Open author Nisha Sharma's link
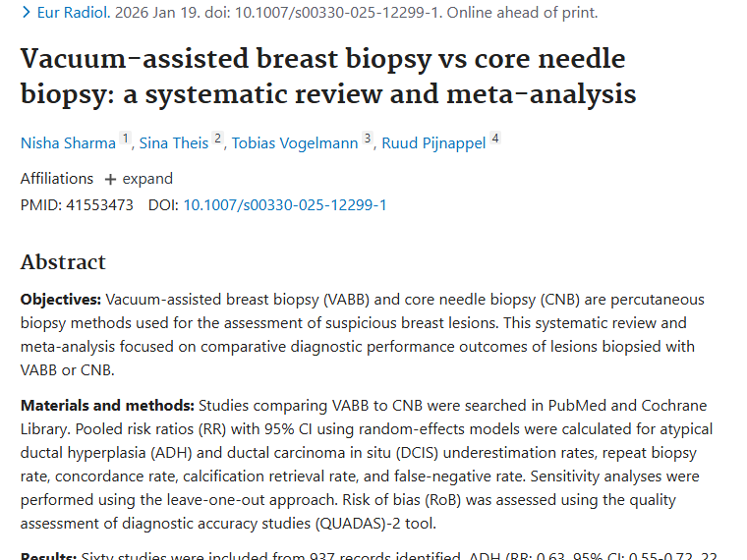The height and width of the screenshot is (560, 747). 68,143
